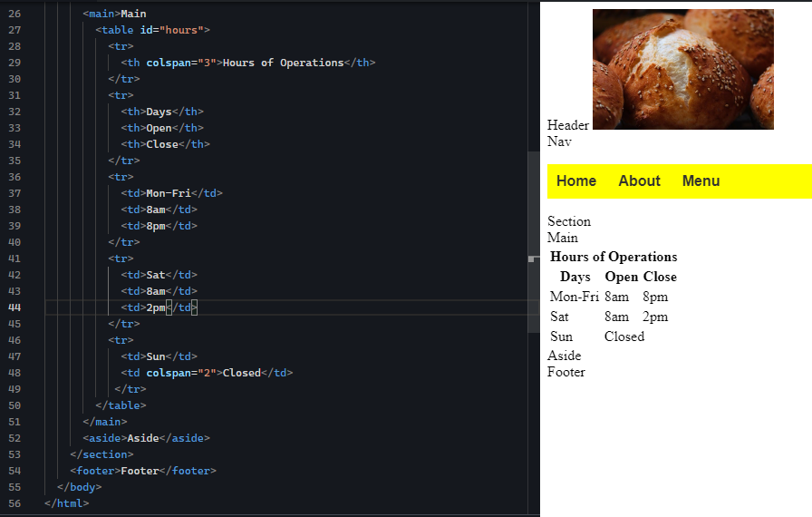Click the closing </table> tag in the editor
Screen dimensions: 812x517
[121, 405]
